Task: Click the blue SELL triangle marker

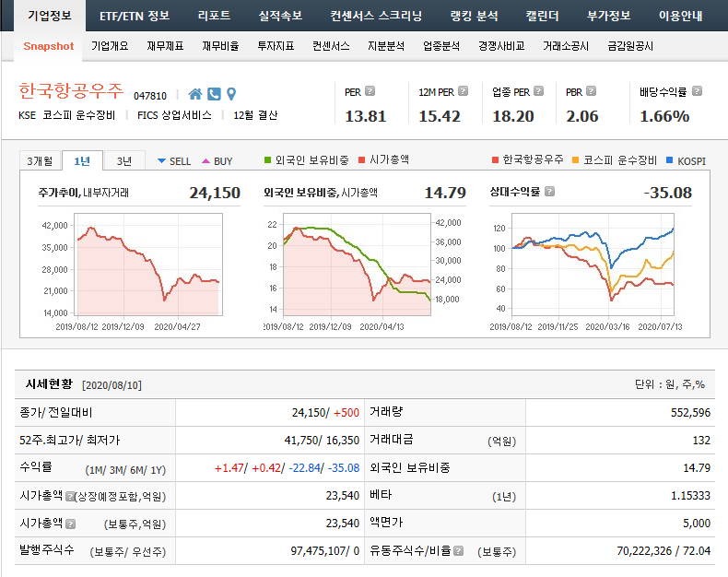Action: [x=161, y=161]
